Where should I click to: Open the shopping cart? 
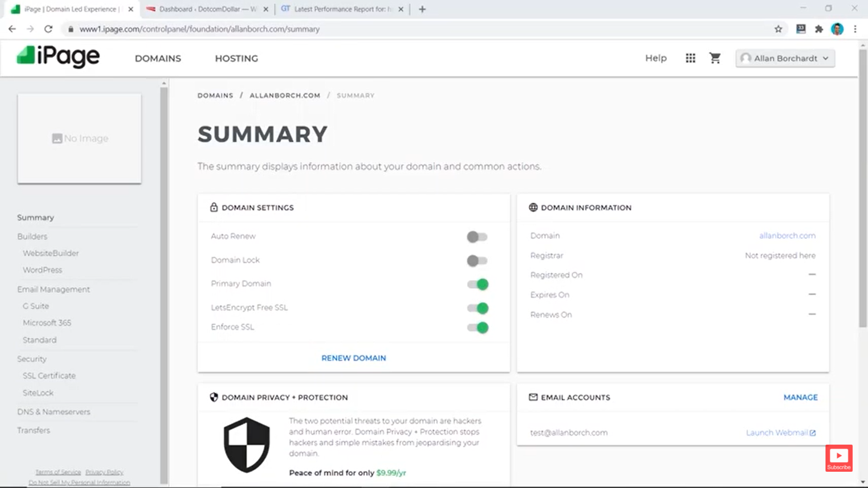click(x=715, y=58)
